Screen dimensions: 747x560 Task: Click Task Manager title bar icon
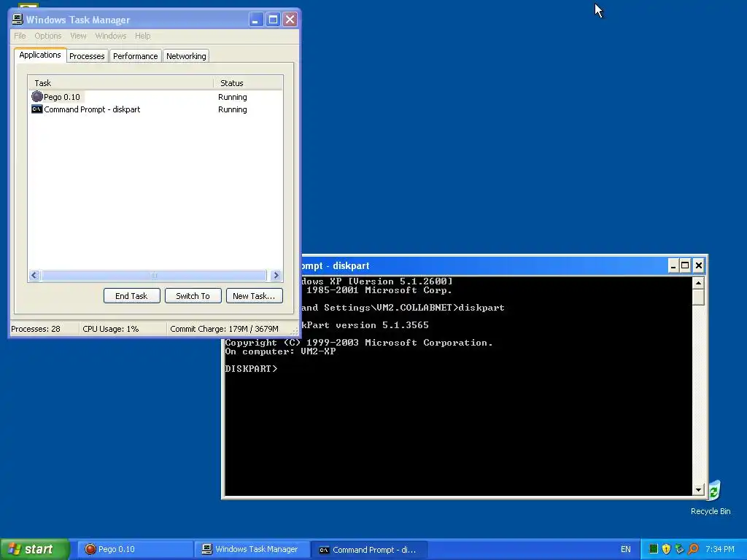(18, 19)
